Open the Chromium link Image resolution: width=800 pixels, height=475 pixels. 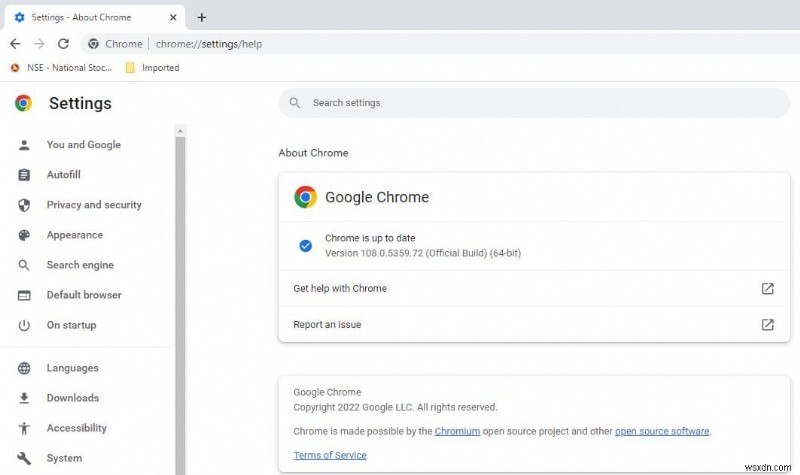tap(457, 431)
